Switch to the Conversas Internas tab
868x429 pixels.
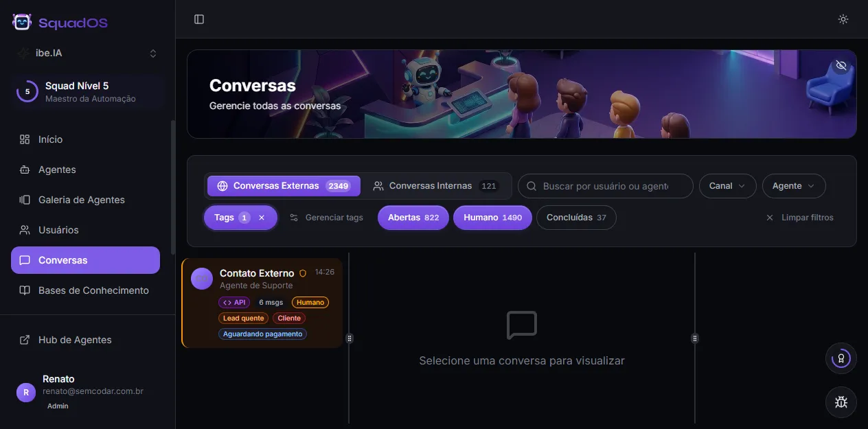pyautogui.click(x=435, y=186)
